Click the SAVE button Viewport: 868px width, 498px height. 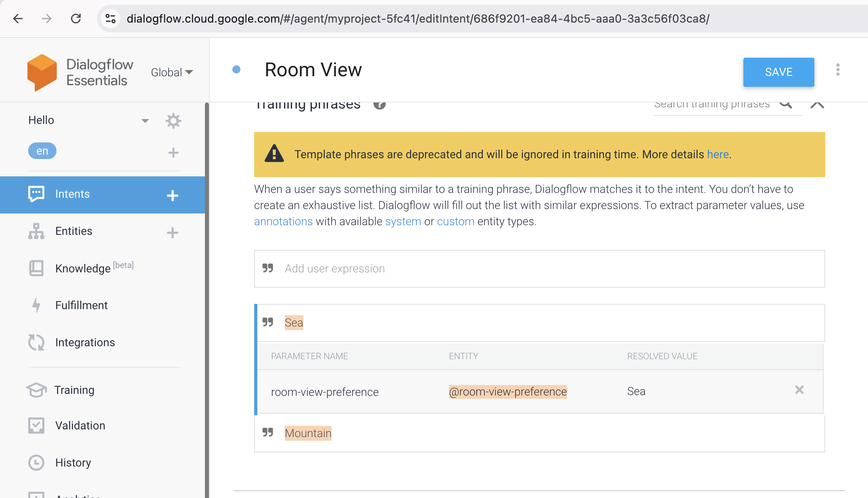778,72
